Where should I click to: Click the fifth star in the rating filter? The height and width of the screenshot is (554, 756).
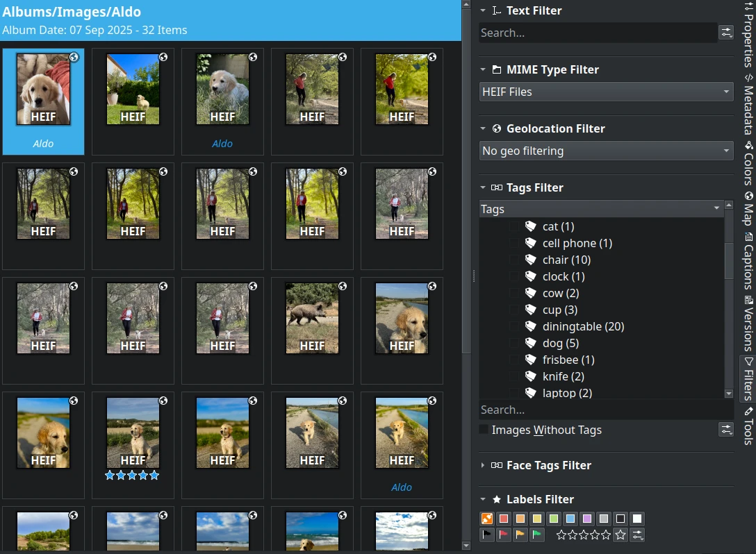point(606,535)
